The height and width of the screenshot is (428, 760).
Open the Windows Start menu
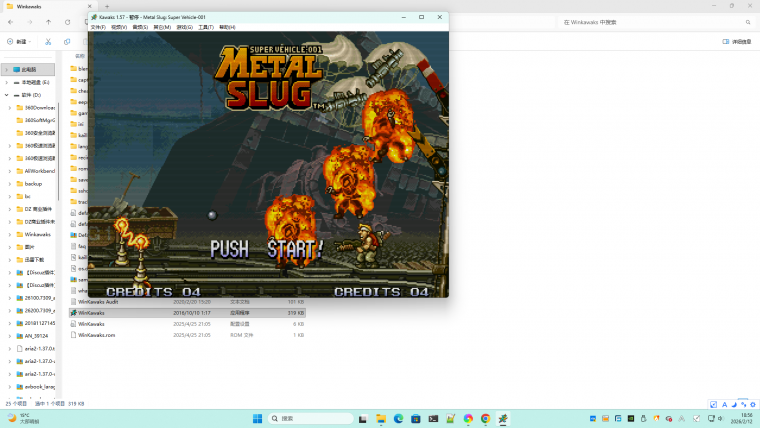coord(257,418)
